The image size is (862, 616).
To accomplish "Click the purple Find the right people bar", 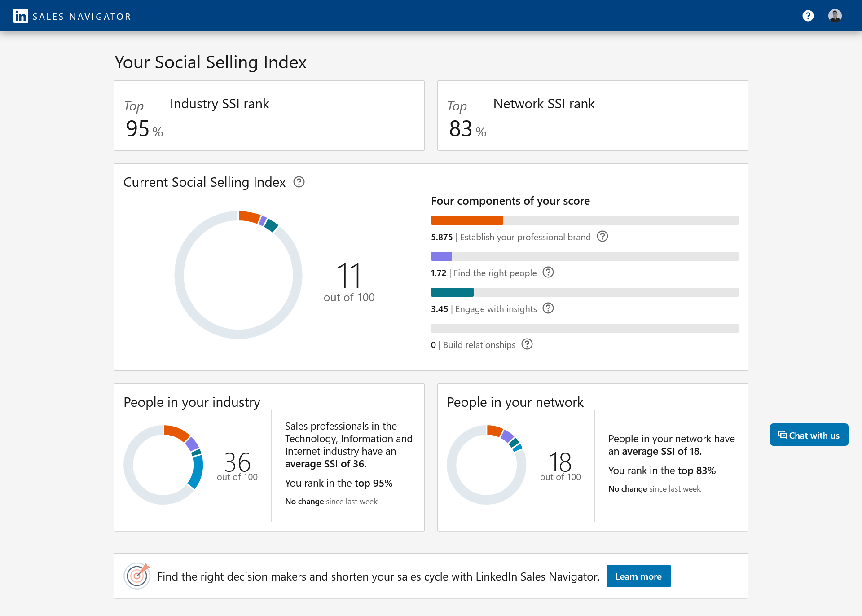I will click(x=441, y=256).
